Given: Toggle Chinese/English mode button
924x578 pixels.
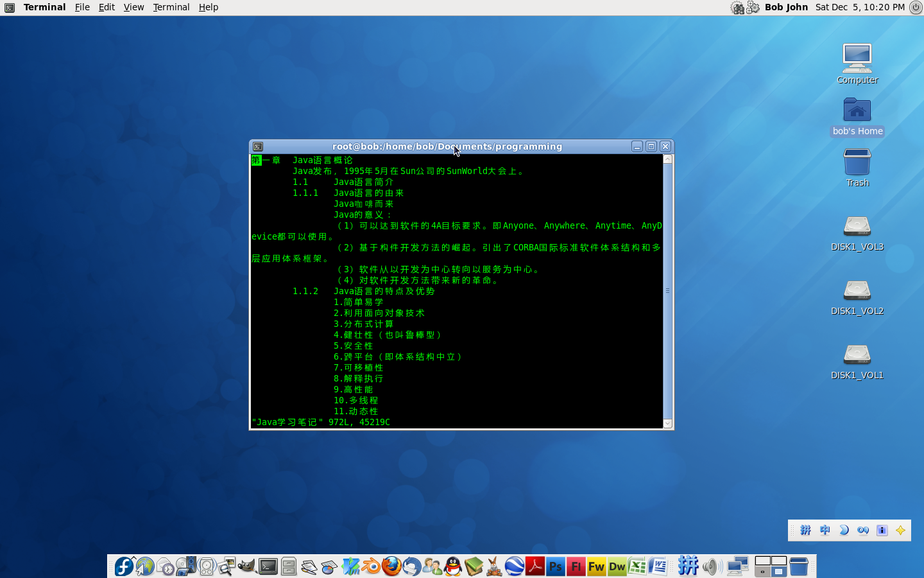Looking at the screenshot, I should click(x=825, y=530).
